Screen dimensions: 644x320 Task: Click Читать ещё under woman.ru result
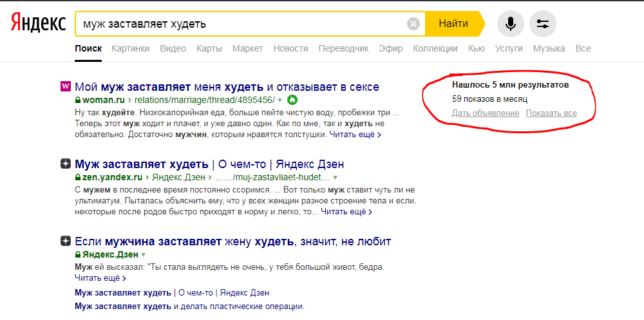coord(355,135)
